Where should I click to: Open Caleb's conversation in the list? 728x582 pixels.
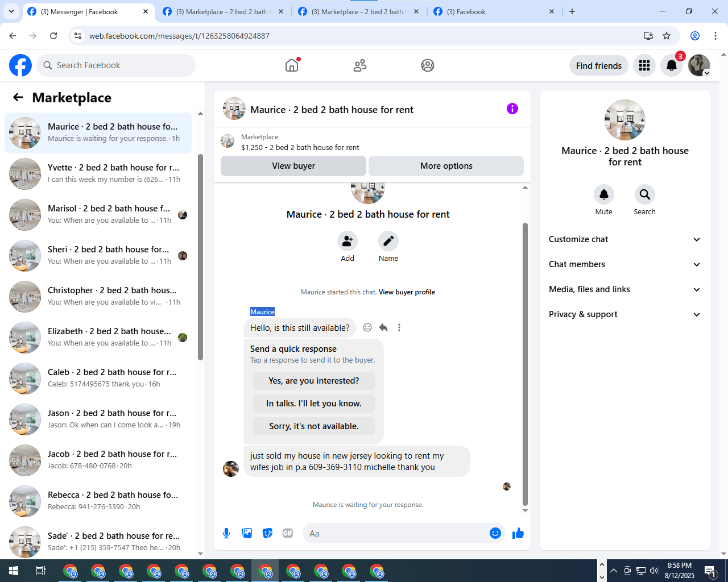98,379
